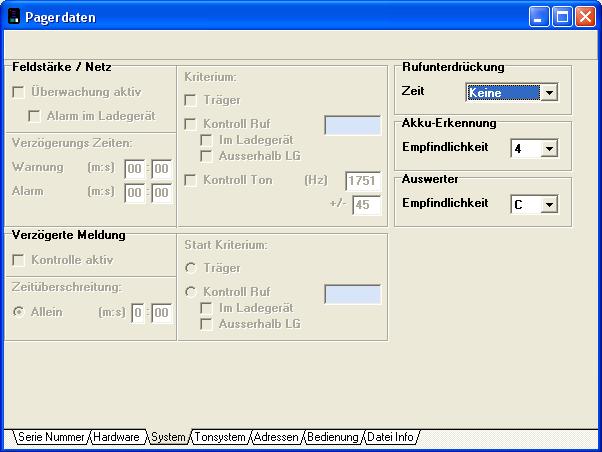
Task: Select the Bedienung tab
Action: coord(333,437)
